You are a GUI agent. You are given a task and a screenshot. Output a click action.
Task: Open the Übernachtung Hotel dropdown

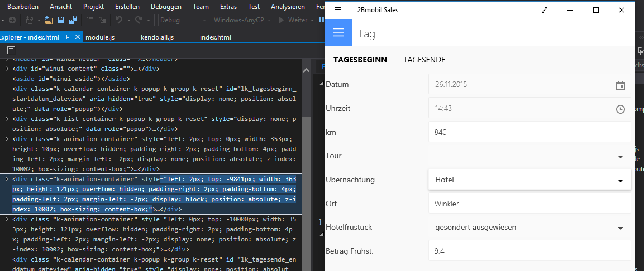pos(620,180)
